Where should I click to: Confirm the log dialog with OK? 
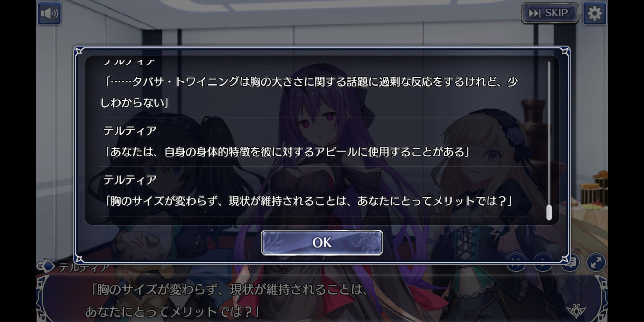click(x=322, y=242)
